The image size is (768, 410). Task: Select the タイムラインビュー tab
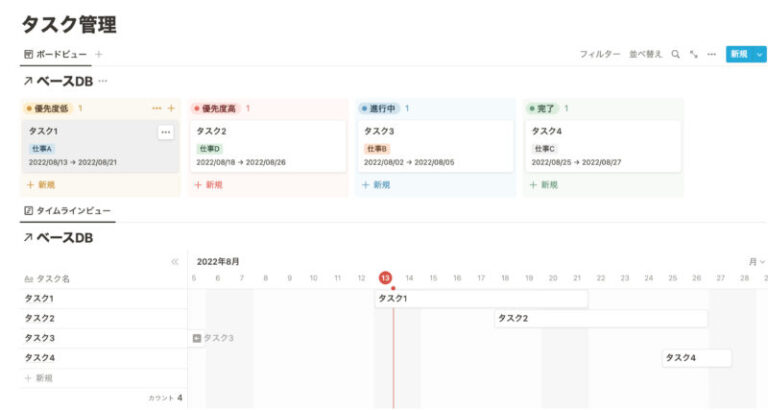pyautogui.click(x=66, y=211)
